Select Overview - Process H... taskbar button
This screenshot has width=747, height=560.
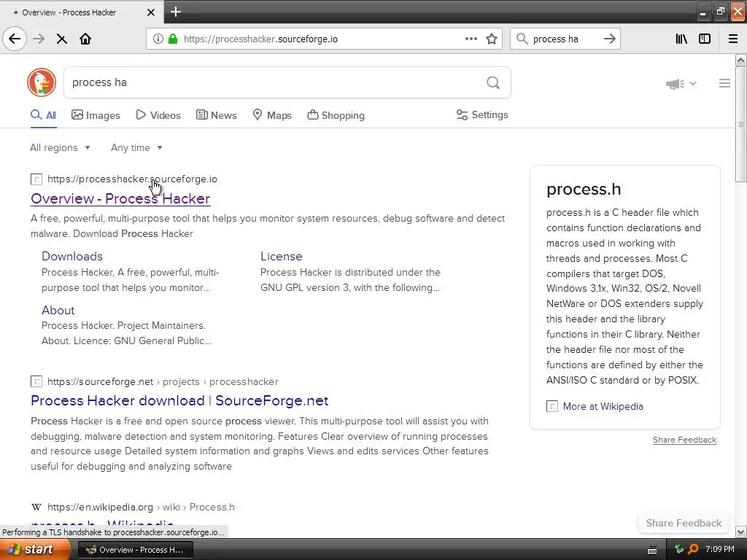point(135,550)
